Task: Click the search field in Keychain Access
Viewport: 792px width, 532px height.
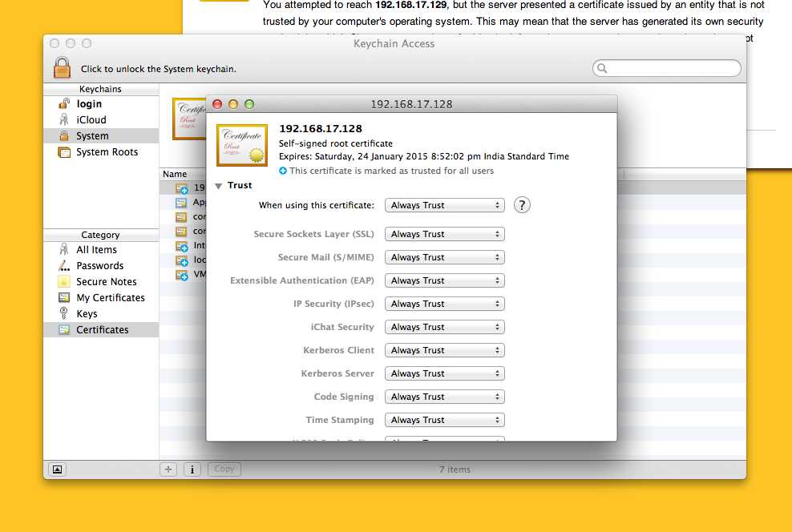Action: 667,68
